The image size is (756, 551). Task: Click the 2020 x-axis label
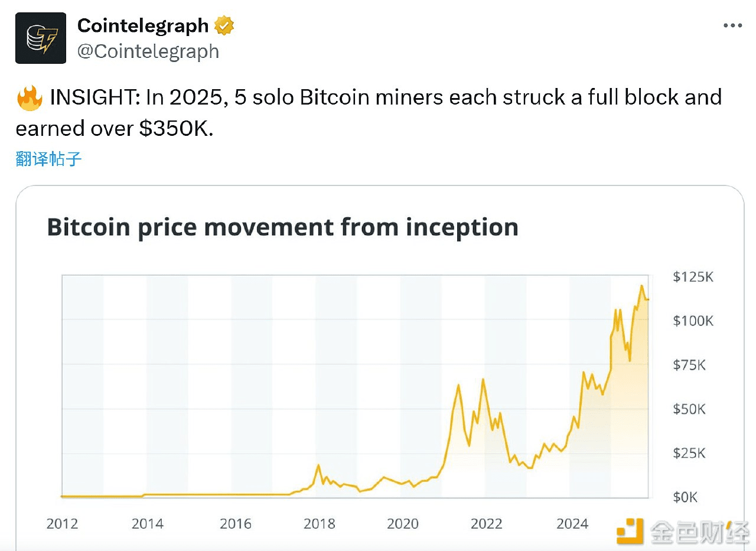point(403,524)
